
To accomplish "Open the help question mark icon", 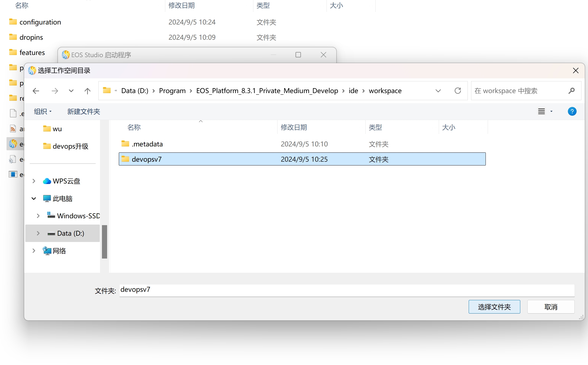I will pos(572,111).
